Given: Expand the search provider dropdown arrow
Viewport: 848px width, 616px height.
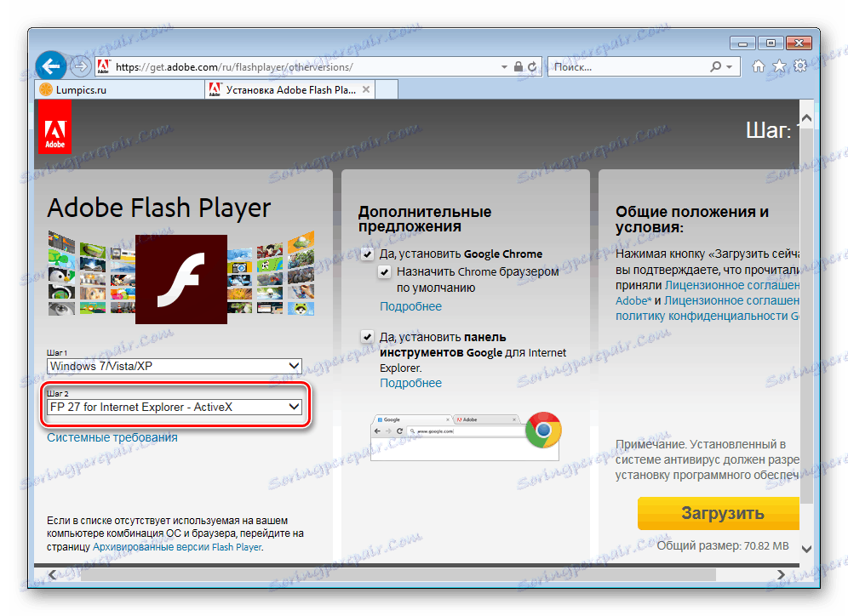Looking at the screenshot, I should (x=729, y=67).
